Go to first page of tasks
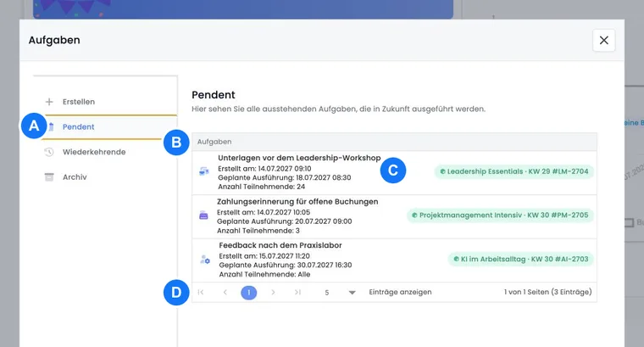Viewport: 644px width, 347px height. click(201, 293)
